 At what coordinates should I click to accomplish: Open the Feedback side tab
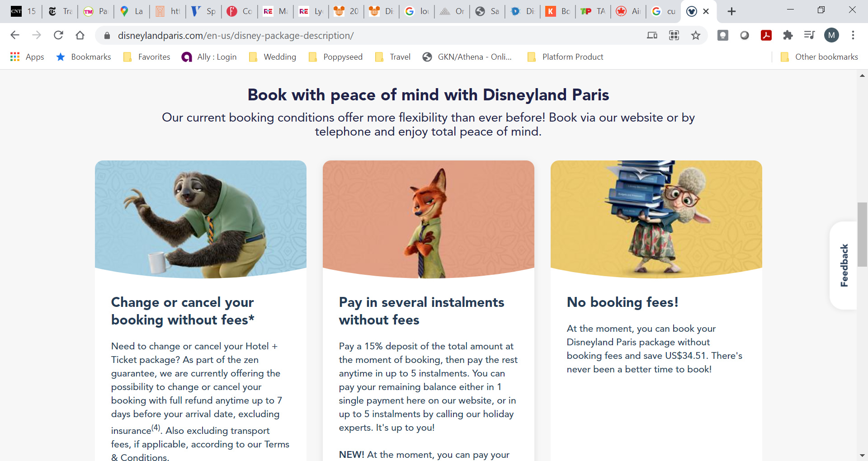click(844, 265)
